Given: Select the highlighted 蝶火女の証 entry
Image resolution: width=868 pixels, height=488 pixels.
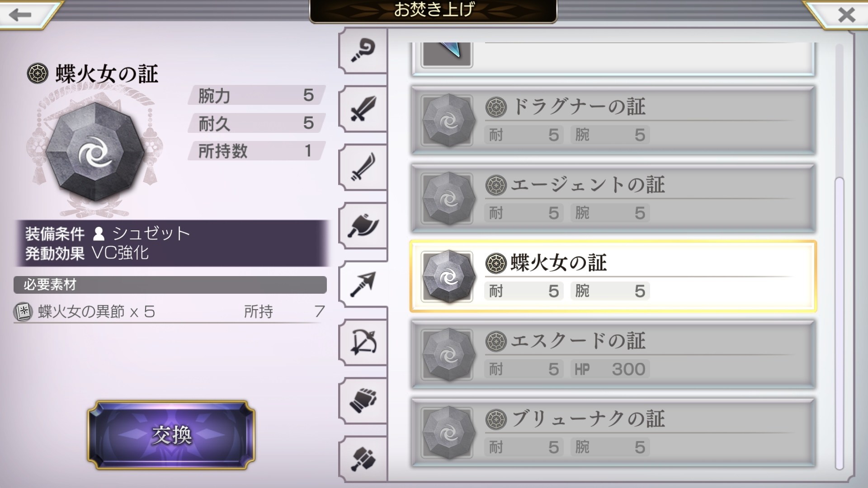Looking at the screenshot, I should tap(613, 277).
